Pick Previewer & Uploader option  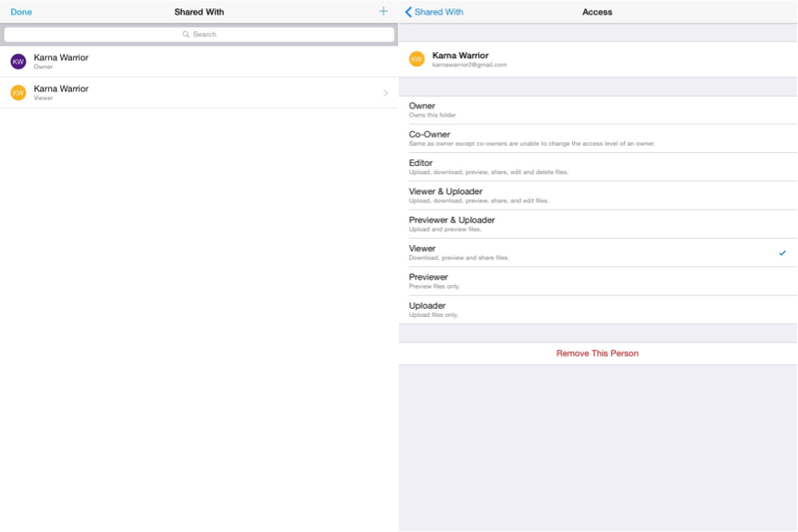pyautogui.click(x=453, y=223)
